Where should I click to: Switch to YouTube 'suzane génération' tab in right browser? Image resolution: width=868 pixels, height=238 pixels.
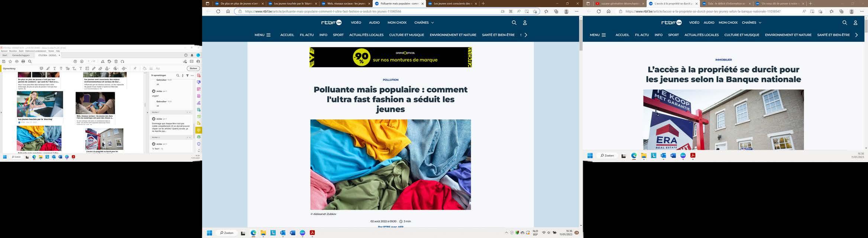619,4
